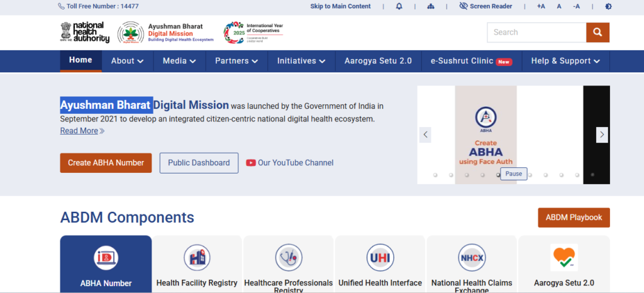Focus the Search input field
Image resolution: width=644 pixels, height=293 pixels.
(536, 33)
